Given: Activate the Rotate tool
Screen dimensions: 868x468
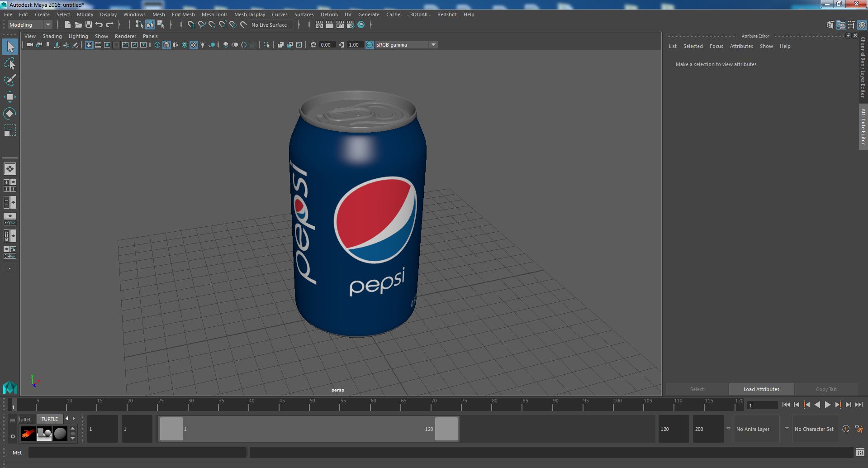Looking at the screenshot, I should (10, 113).
